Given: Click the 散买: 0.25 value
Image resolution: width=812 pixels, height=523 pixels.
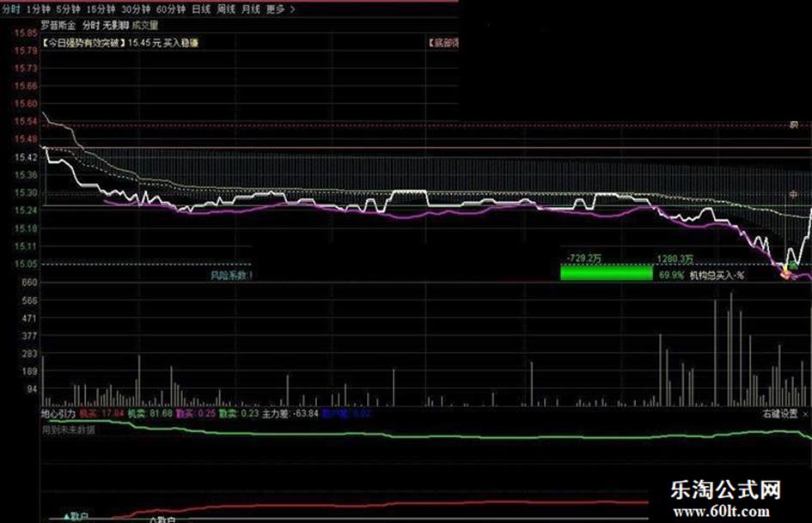Looking at the screenshot, I should coord(196,414).
